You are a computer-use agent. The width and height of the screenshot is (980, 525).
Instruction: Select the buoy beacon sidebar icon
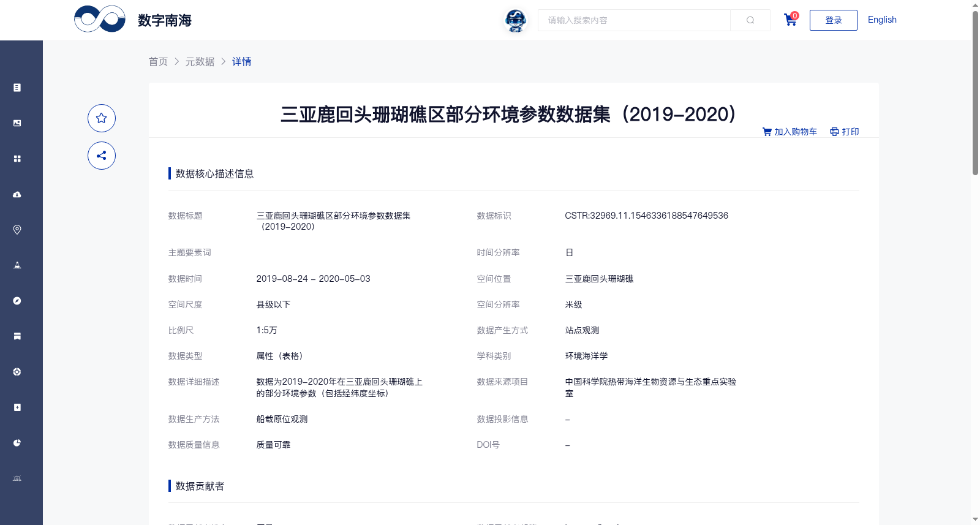point(17,265)
